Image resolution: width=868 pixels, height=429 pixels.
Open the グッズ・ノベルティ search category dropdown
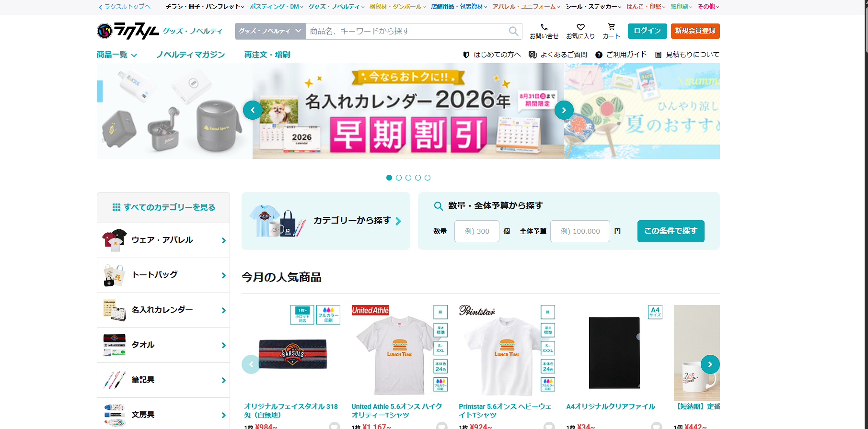(x=270, y=31)
